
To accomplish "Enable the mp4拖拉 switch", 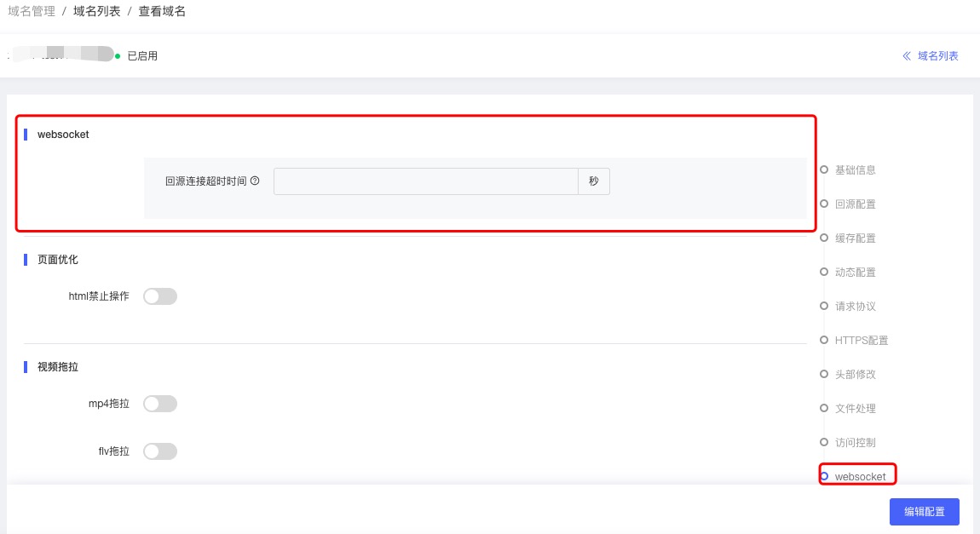I will [160, 404].
